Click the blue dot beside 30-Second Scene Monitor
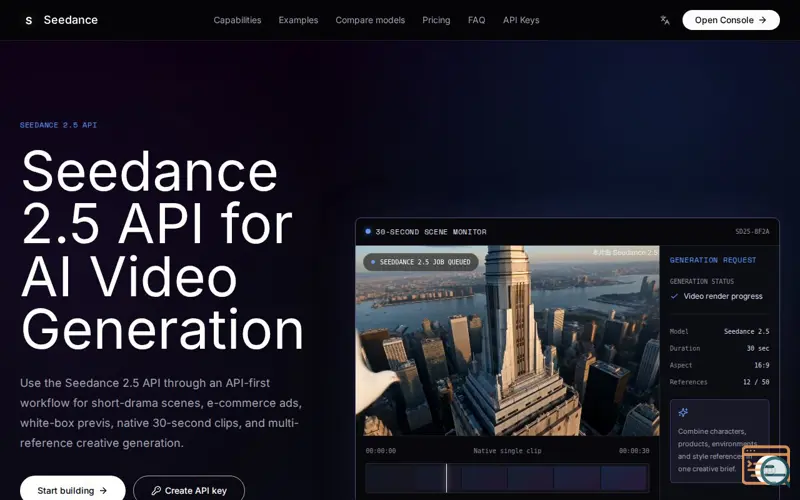Screen dimensions: 800x500 tap(368, 232)
